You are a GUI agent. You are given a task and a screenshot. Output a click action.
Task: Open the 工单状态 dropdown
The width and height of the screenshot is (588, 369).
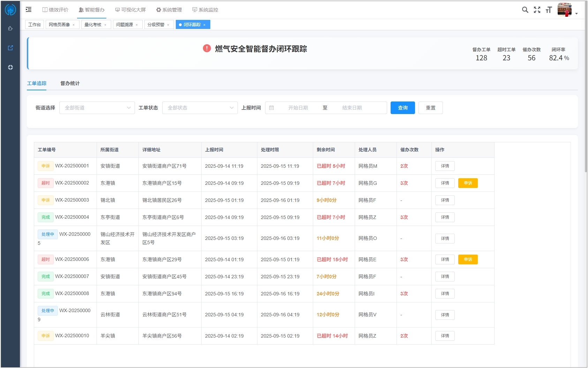pyautogui.click(x=200, y=108)
